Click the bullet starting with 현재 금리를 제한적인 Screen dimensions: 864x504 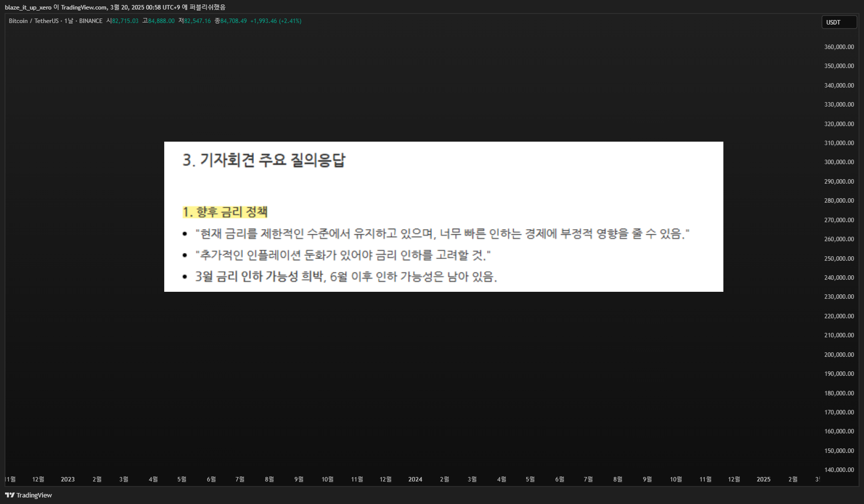click(x=442, y=234)
